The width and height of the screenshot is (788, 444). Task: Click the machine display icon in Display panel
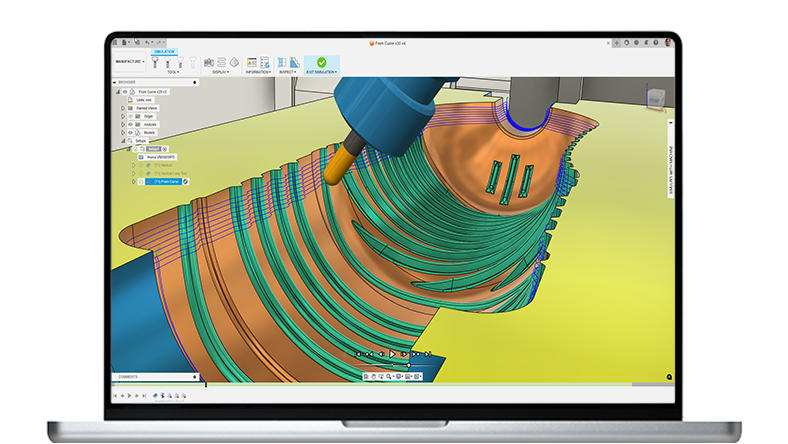tap(209, 62)
